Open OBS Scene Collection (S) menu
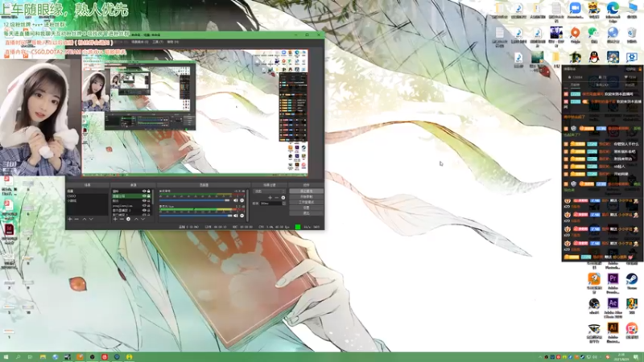Screen dimensions: 644x362 (x=140, y=42)
